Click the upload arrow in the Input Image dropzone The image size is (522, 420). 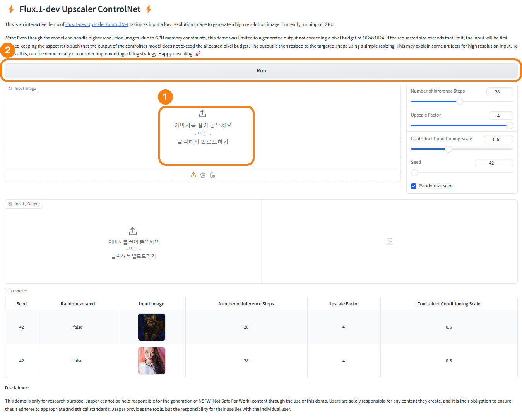(202, 113)
